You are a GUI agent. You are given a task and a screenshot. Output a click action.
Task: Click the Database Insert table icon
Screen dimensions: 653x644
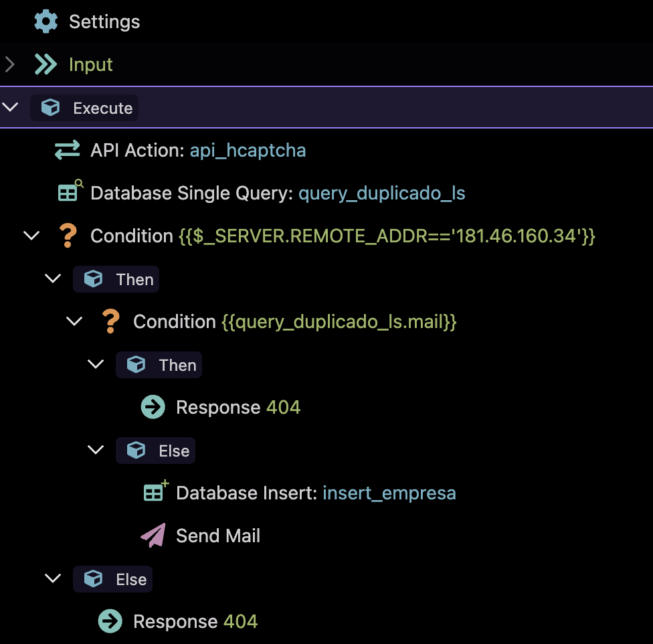click(x=155, y=493)
